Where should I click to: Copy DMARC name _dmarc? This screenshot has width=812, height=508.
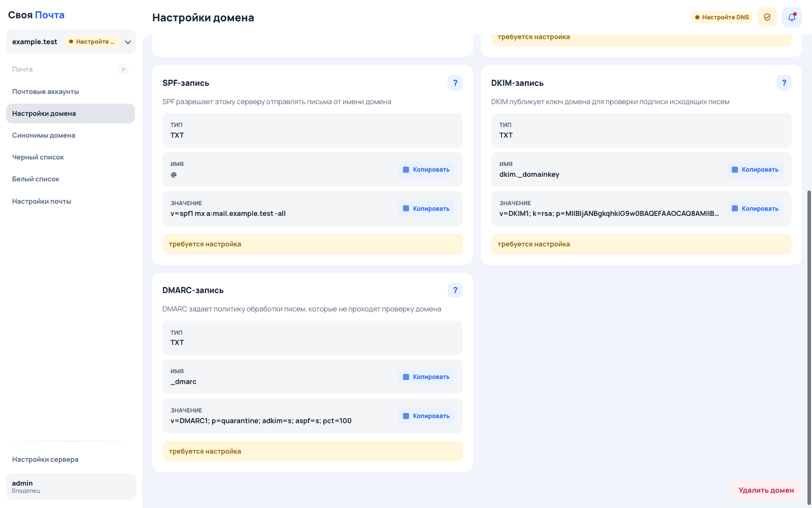(426, 377)
